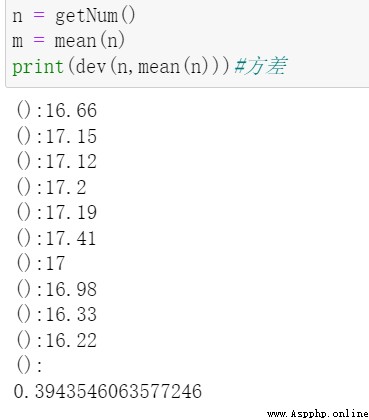Click the output value 17.19
This screenshot has width=369, height=420.
71,212
